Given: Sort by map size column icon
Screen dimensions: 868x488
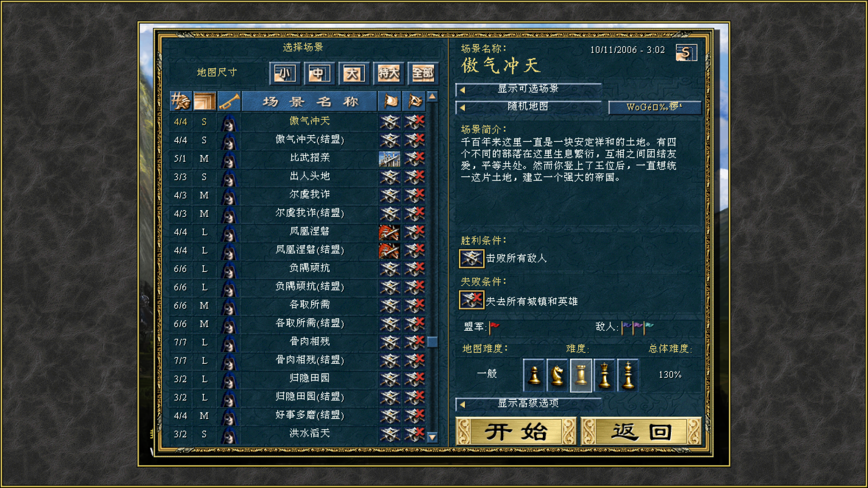Looking at the screenshot, I should click(x=204, y=101).
